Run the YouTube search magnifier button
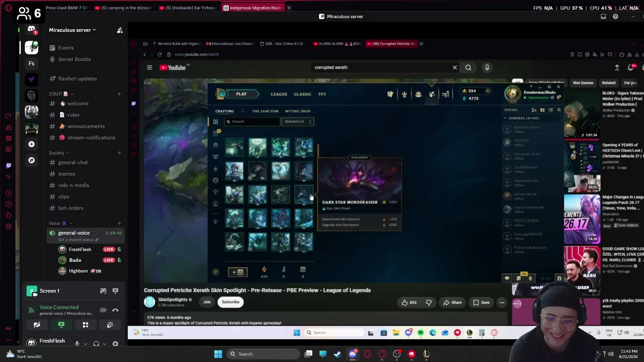Screen dimensions: 644x362 (x=468, y=67)
